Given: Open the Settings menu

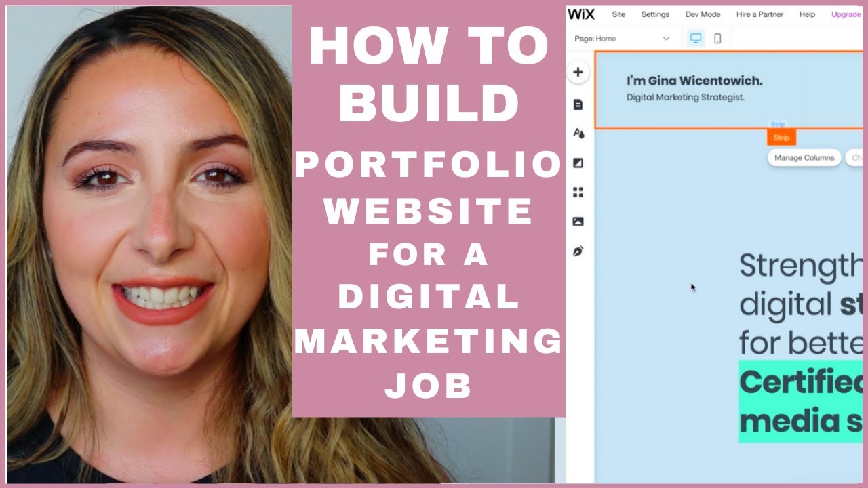Looking at the screenshot, I should click(x=655, y=14).
